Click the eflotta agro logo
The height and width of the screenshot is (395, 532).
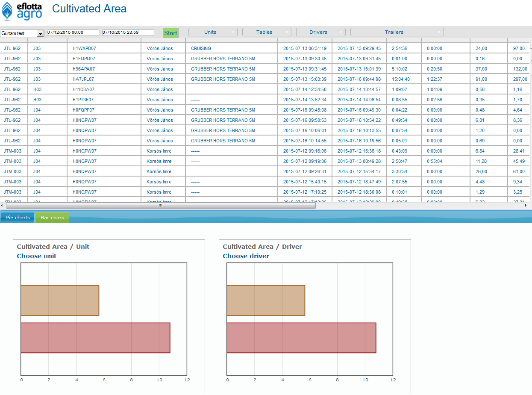(22, 12)
